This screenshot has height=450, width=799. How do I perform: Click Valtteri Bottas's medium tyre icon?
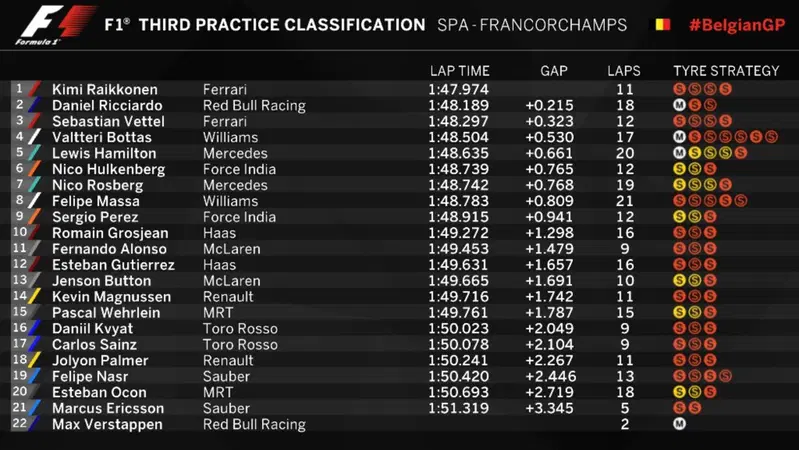(679, 137)
